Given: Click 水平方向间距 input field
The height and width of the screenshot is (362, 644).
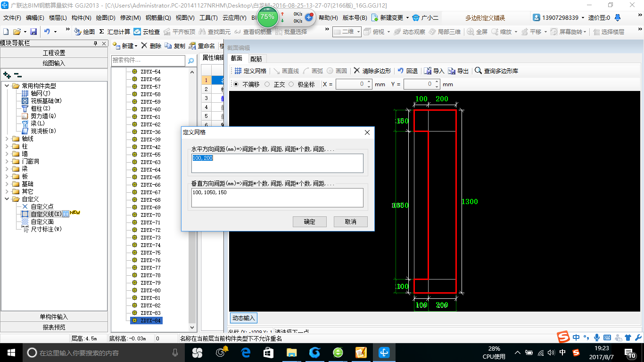Looking at the screenshot, I should [x=277, y=163].
